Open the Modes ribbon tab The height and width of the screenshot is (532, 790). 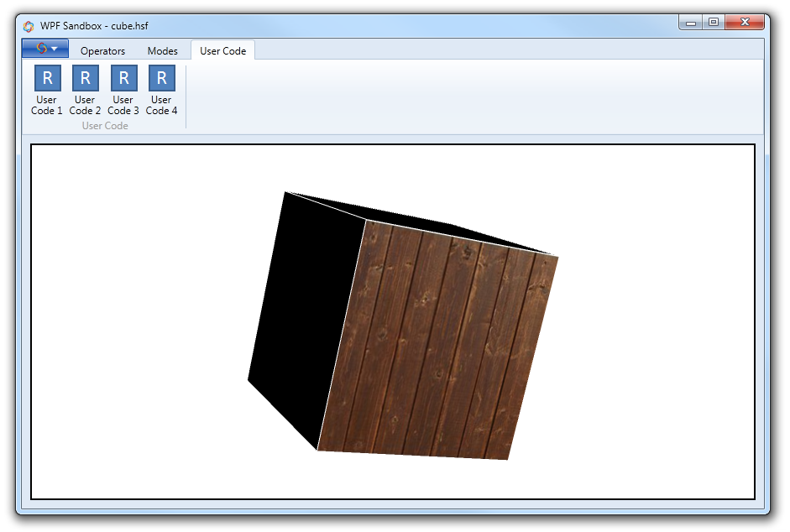162,51
